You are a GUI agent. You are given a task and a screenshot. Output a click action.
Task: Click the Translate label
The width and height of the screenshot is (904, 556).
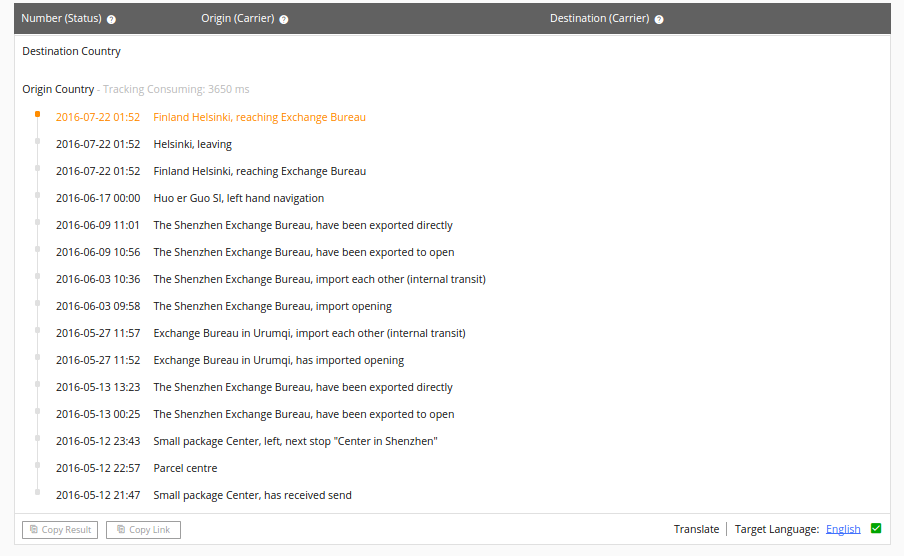(696, 529)
